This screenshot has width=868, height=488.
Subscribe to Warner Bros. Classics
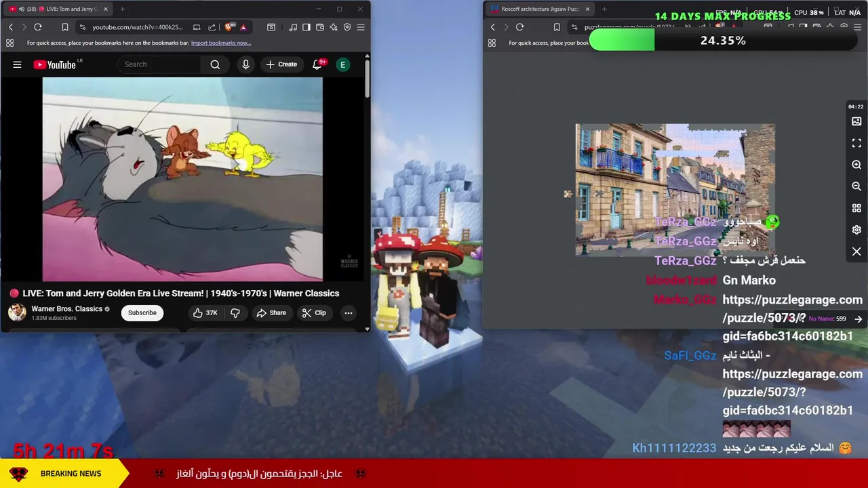(142, 312)
